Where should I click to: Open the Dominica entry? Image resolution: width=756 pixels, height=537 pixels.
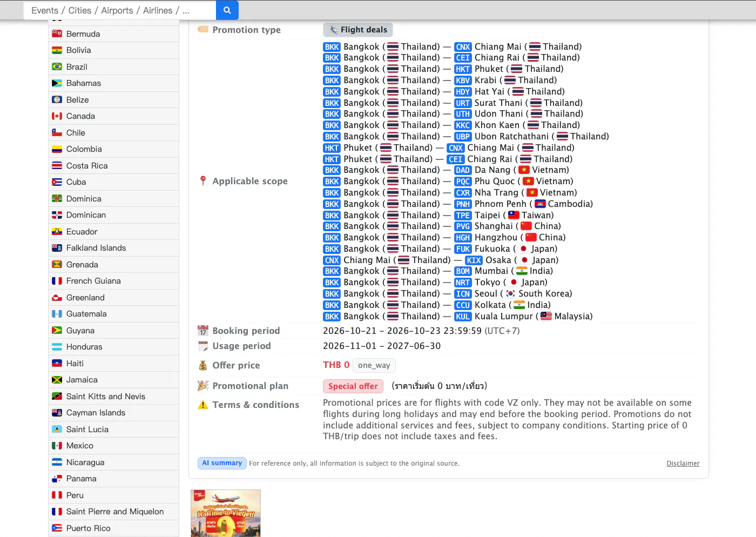click(84, 199)
